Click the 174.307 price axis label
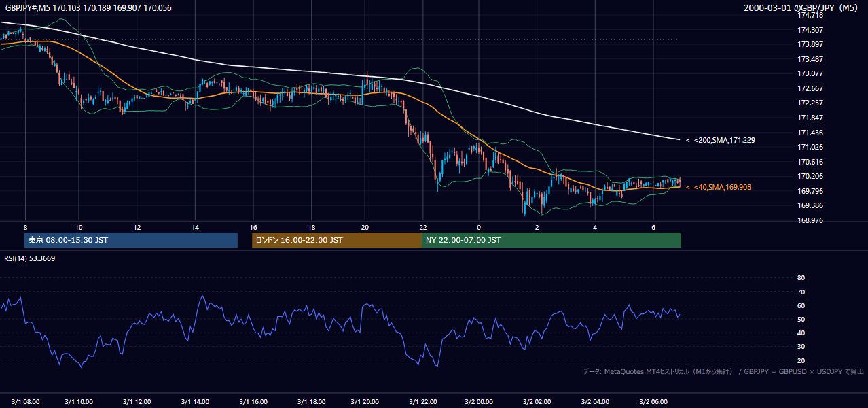Viewport: 868px width, 408px height. [x=810, y=30]
